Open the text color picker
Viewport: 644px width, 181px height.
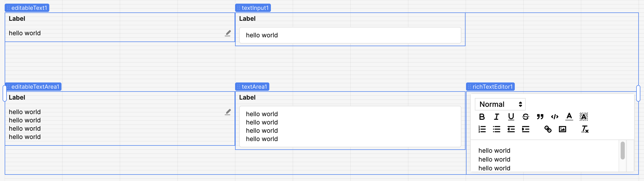coord(569,117)
